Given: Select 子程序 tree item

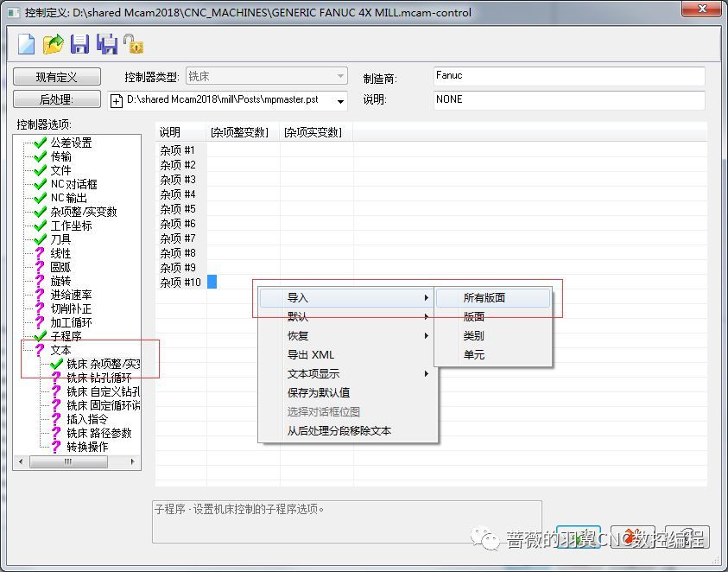Looking at the screenshot, I should click(66, 336).
